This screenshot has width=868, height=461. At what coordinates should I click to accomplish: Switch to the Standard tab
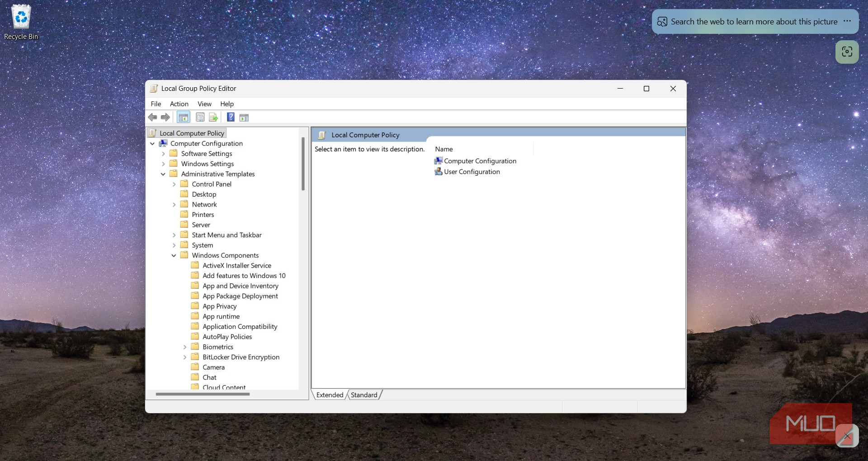[x=364, y=395]
